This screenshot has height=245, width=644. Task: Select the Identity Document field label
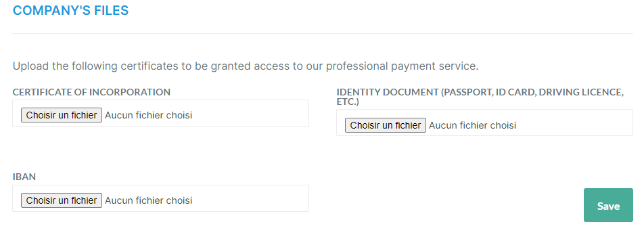[x=480, y=97]
